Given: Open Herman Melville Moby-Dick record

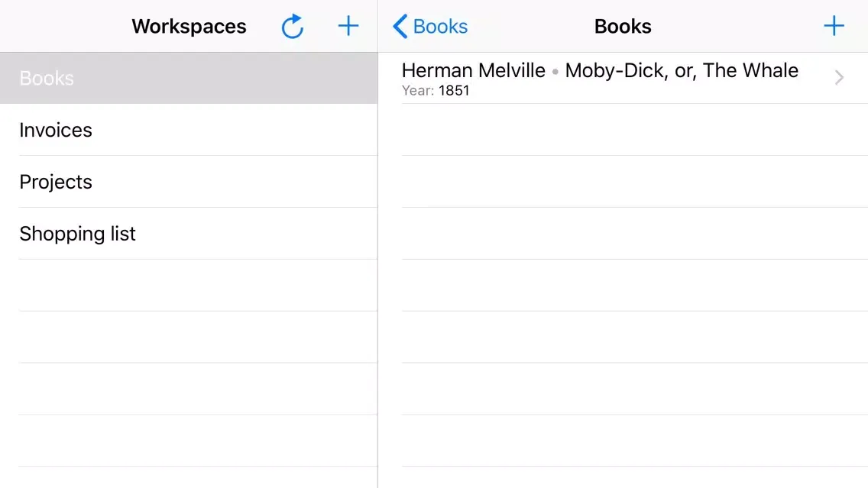Looking at the screenshot, I should click(x=623, y=78).
